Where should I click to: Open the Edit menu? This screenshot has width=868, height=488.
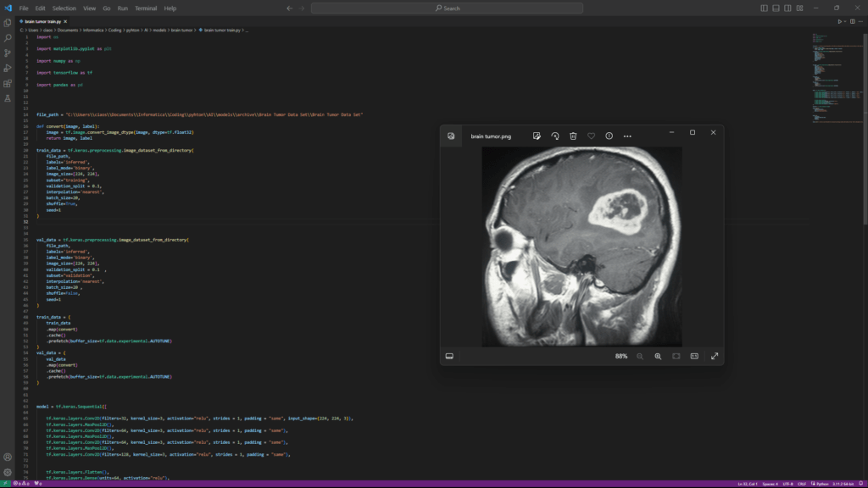point(40,8)
